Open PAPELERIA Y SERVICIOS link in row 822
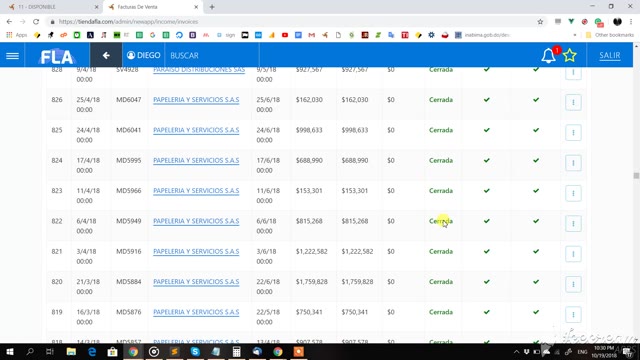Screen dimensions: 640x360 [x=196, y=221]
